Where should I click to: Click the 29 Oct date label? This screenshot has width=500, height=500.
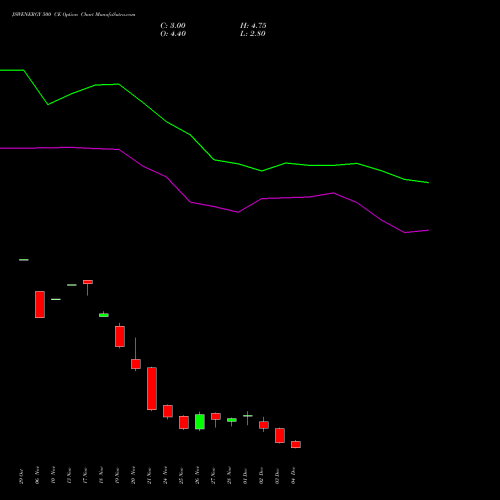coord(21,477)
